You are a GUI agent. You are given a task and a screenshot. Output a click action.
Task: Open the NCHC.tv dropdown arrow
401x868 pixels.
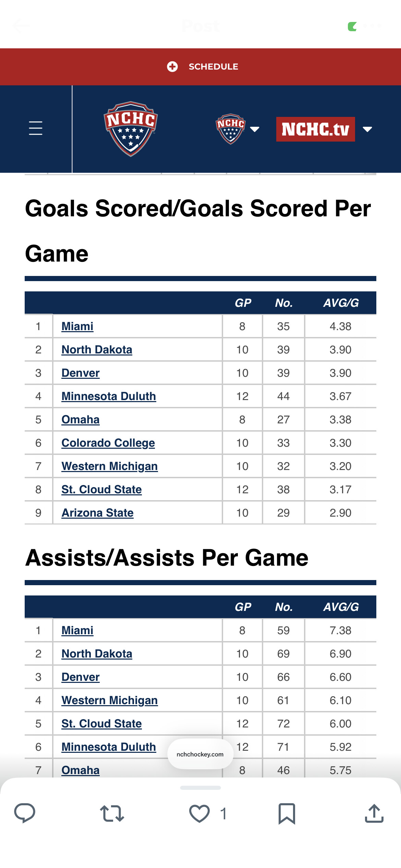pos(367,129)
